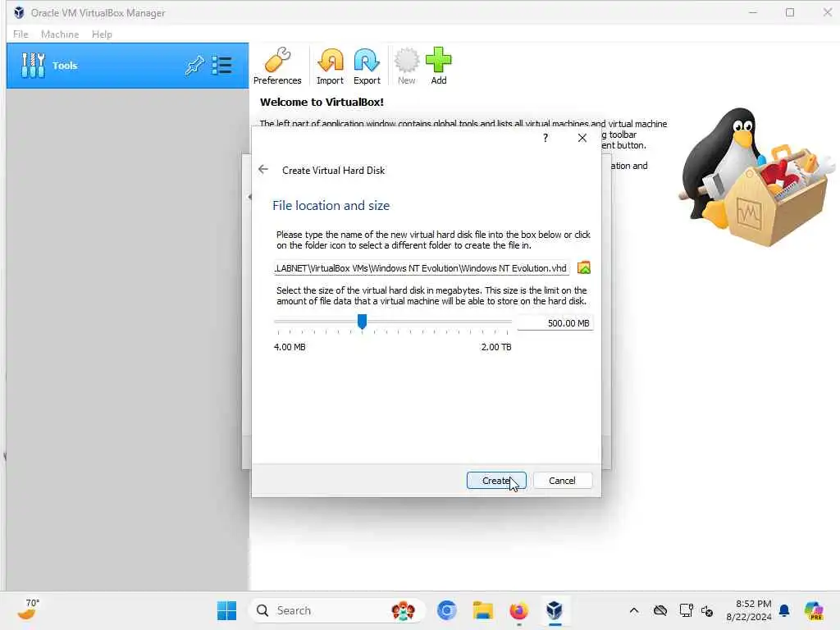The width and height of the screenshot is (840, 630).
Task: Show hidden system tray icons
Action: click(634, 610)
